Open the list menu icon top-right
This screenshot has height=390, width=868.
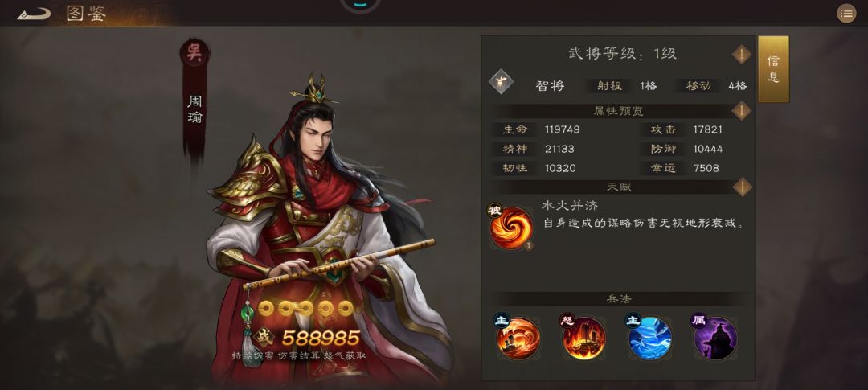point(846,14)
